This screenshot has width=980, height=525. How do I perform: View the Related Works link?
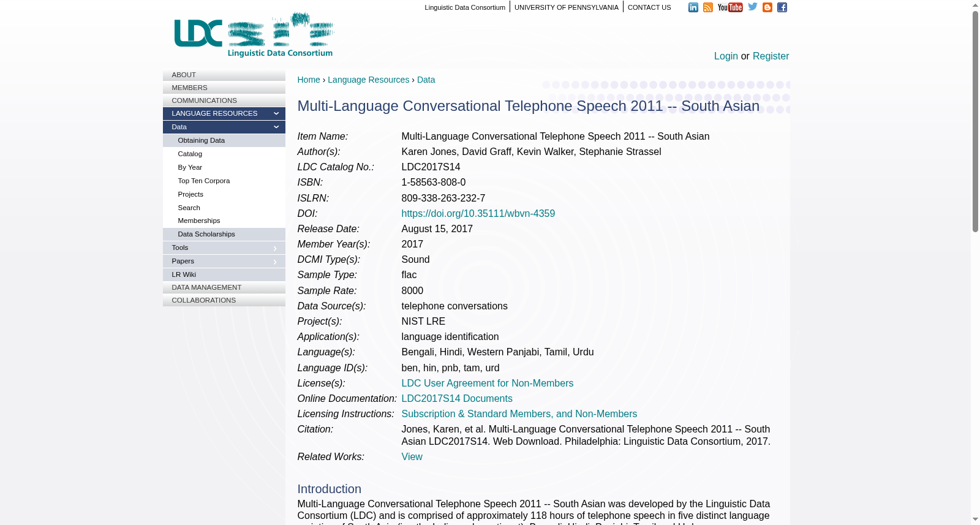(412, 457)
